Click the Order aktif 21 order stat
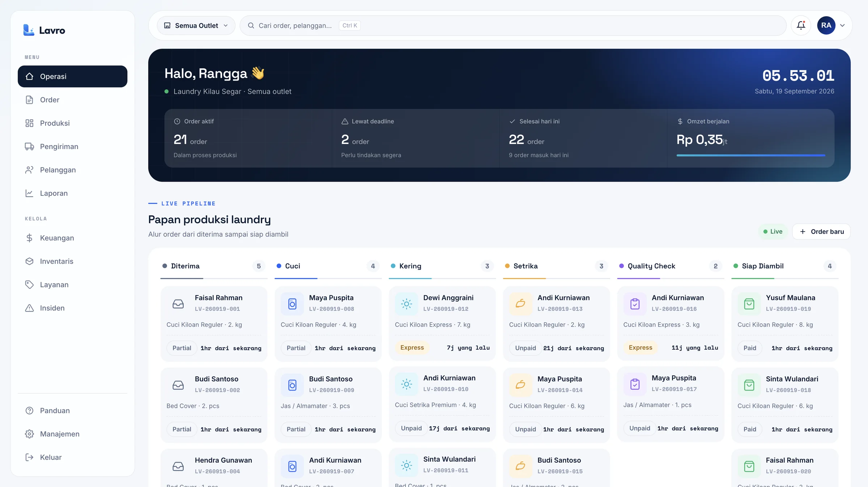 click(x=248, y=138)
